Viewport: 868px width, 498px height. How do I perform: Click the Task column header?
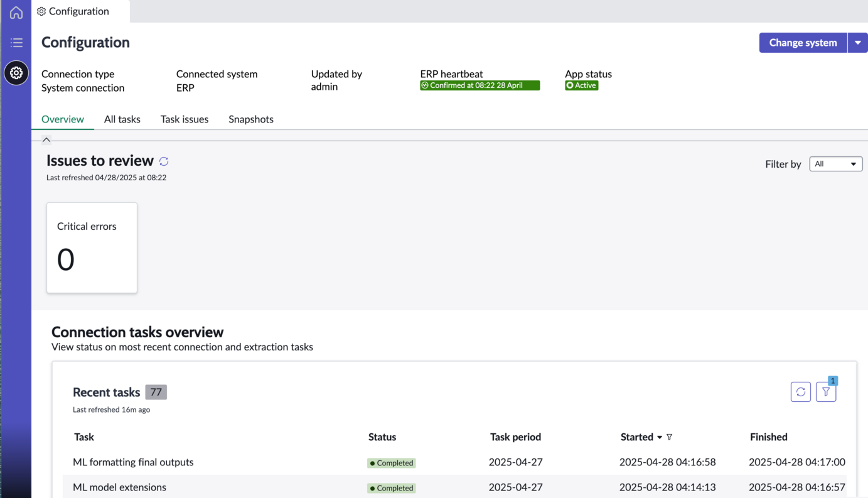pyautogui.click(x=84, y=437)
